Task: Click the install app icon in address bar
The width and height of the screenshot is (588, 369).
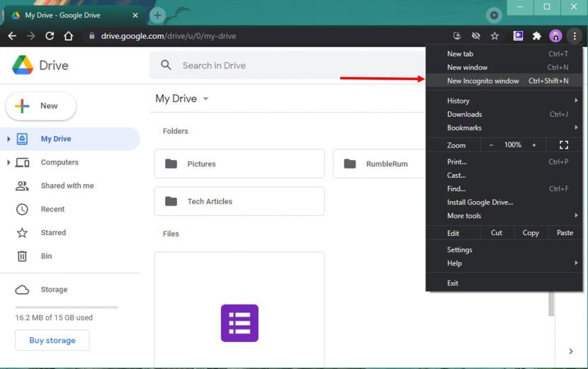Action: [x=457, y=36]
